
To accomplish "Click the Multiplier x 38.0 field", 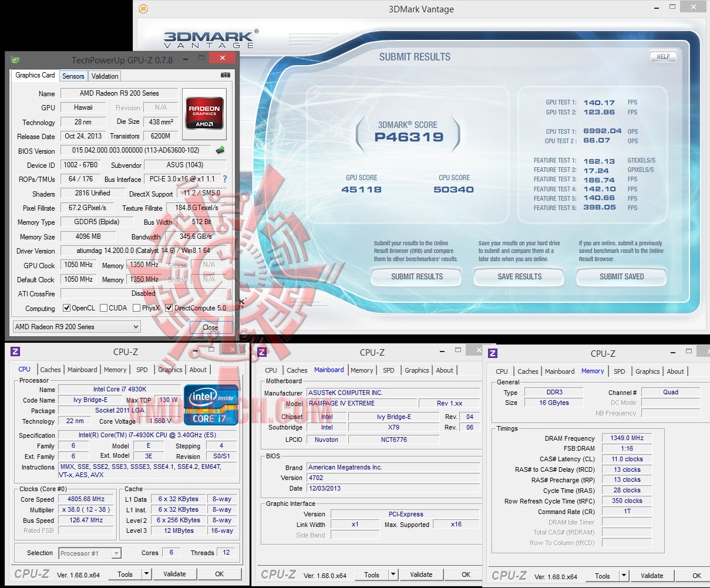I will [86, 510].
